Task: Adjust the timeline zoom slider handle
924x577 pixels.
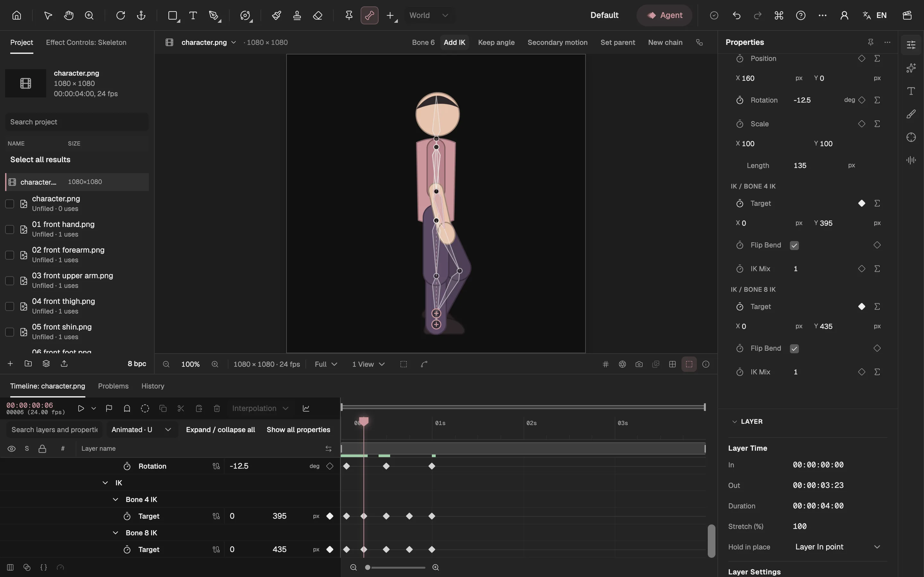Action: (x=367, y=567)
